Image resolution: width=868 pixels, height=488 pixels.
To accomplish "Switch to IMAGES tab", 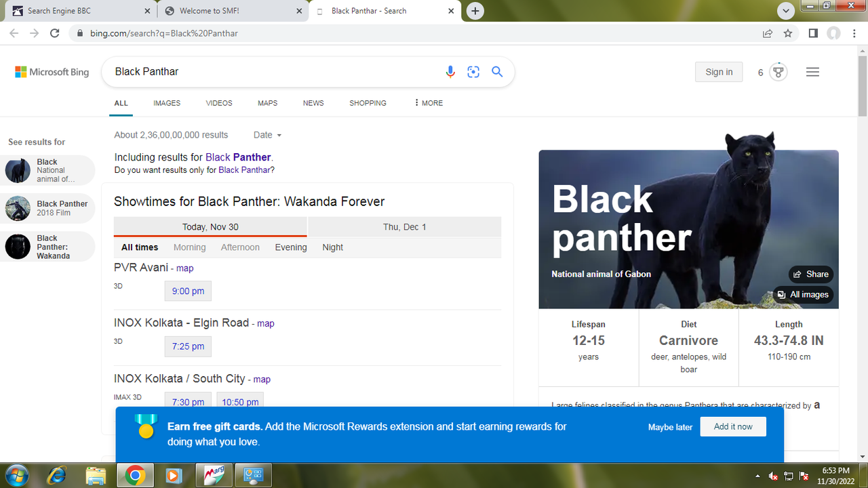I will (167, 103).
